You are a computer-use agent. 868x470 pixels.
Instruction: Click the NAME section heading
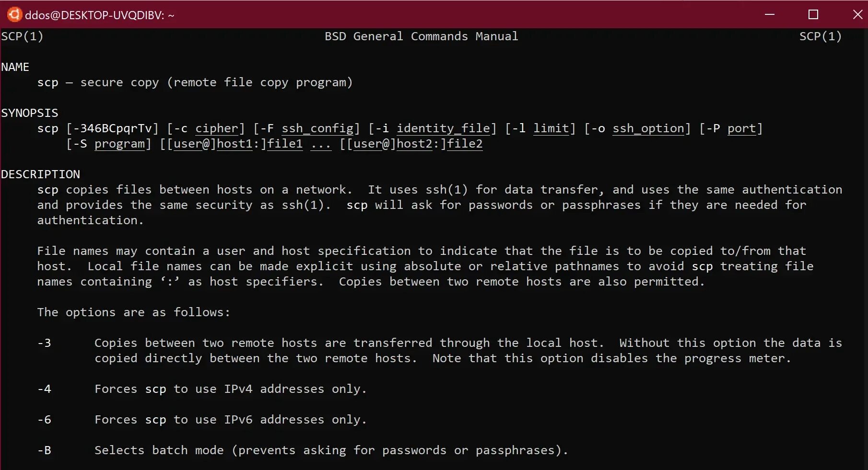[15, 67]
